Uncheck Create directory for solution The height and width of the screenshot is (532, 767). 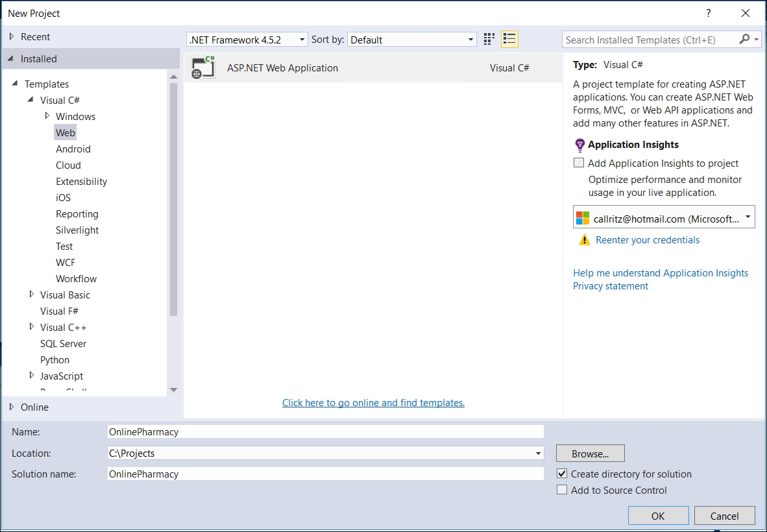tap(562, 474)
